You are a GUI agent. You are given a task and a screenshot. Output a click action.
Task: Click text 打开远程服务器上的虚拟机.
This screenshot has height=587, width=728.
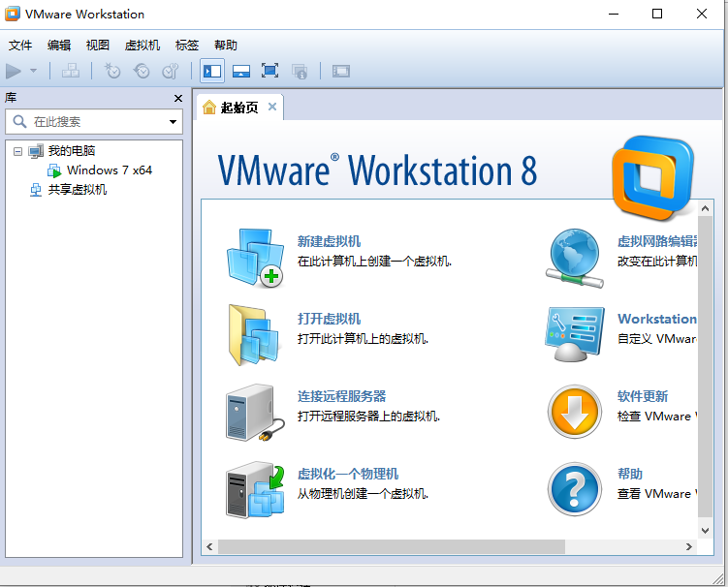tap(368, 417)
